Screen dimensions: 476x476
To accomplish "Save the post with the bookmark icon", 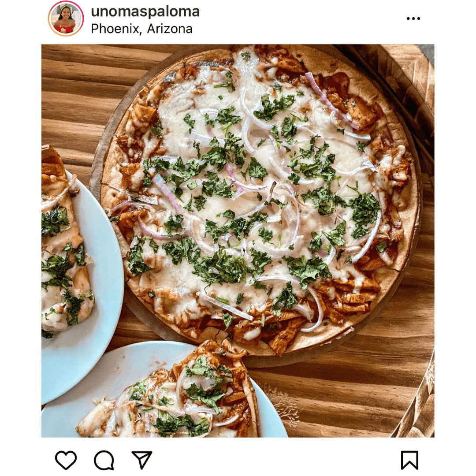I will (409, 460).
